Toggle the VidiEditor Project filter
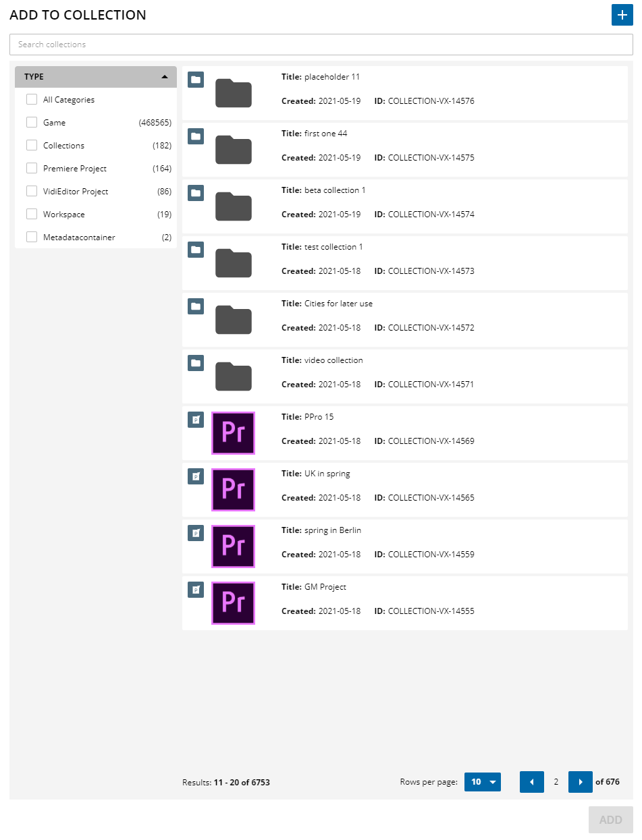This screenshot has width=642, height=840. point(32,192)
